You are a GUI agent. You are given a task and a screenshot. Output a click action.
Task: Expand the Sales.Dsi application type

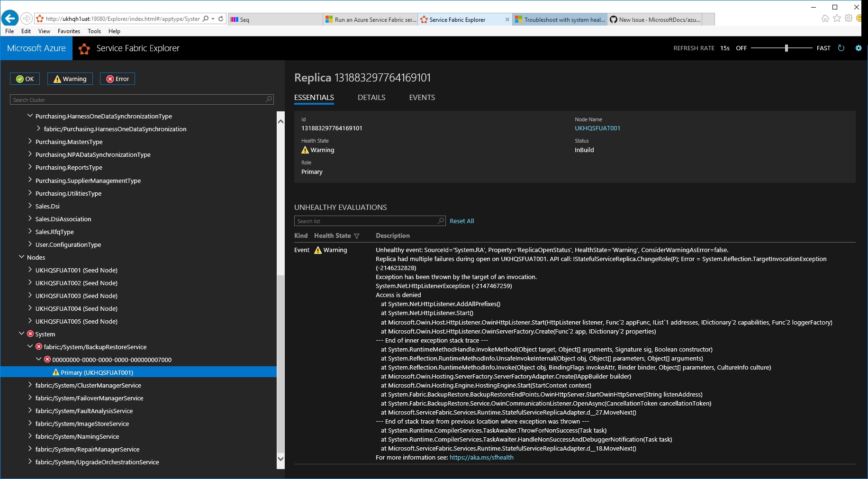[30, 206]
